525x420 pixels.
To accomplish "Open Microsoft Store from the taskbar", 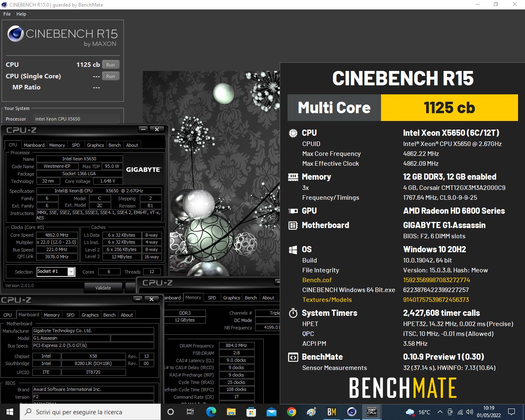I will (251, 412).
